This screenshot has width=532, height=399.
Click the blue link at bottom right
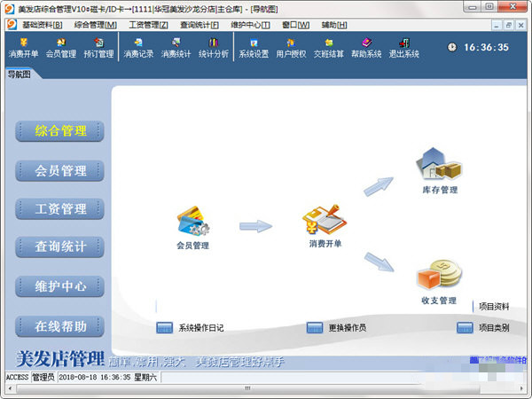[x=498, y=360]
